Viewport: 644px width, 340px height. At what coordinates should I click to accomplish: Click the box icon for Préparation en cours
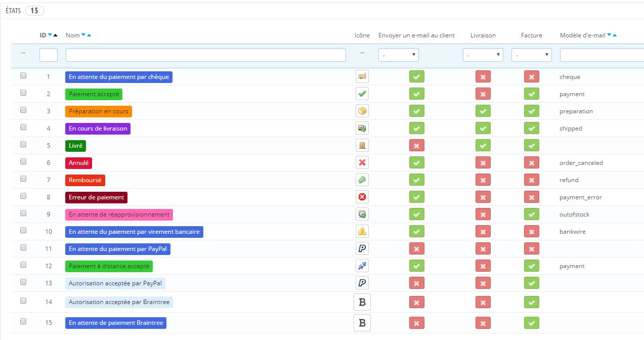coord(362,111)
